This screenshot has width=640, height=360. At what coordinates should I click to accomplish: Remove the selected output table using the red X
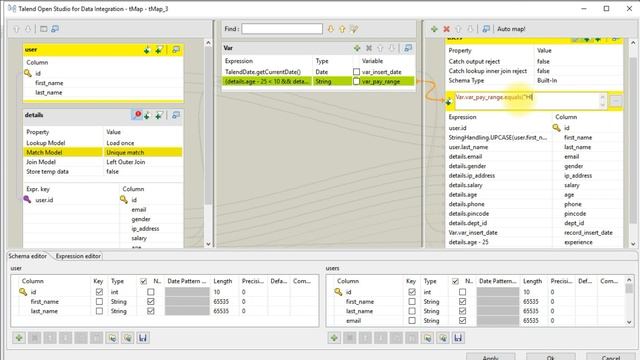446,29
